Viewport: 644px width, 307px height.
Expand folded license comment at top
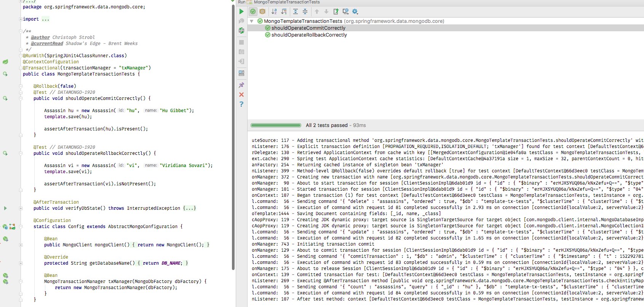21,1
